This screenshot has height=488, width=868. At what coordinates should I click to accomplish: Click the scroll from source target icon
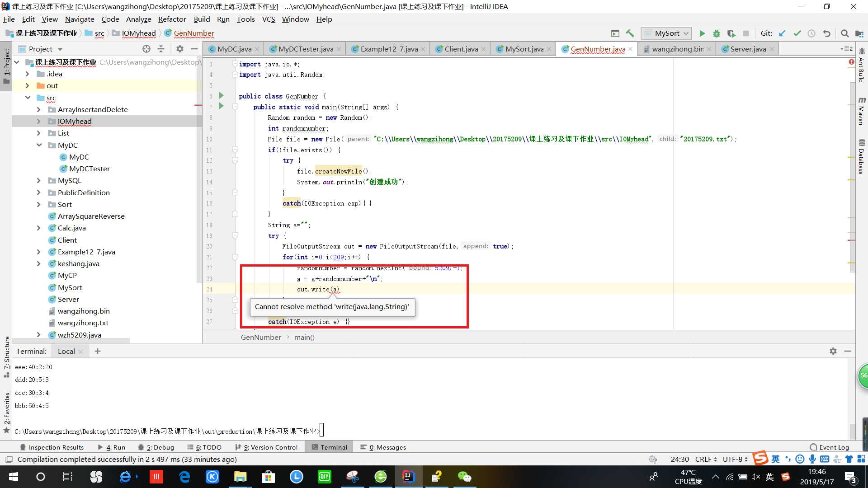click(x=146, y=49)
